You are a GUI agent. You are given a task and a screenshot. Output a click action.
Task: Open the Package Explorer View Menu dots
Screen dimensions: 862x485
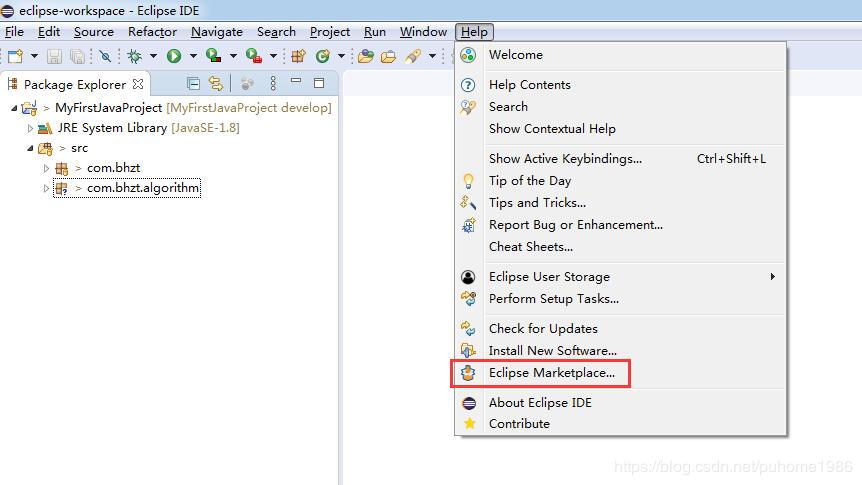(x=273, y=84)
